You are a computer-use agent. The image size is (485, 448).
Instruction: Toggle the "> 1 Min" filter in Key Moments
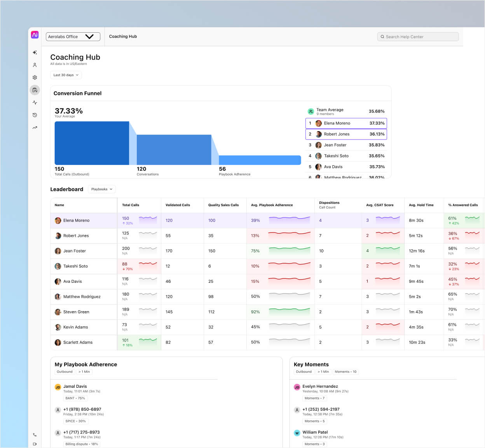click(323, 371)
